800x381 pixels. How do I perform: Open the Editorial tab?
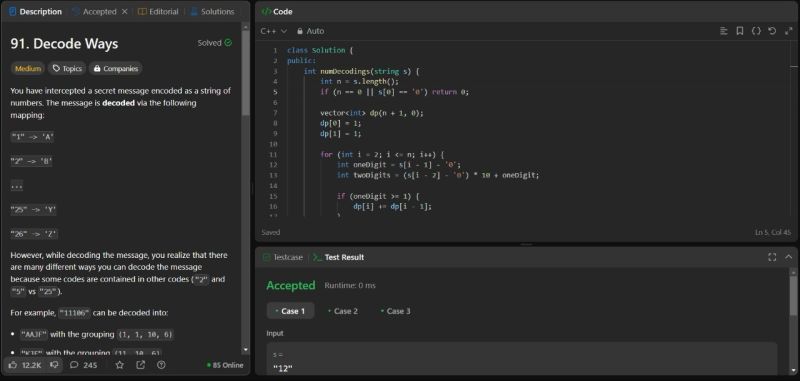tap(158, 11)
